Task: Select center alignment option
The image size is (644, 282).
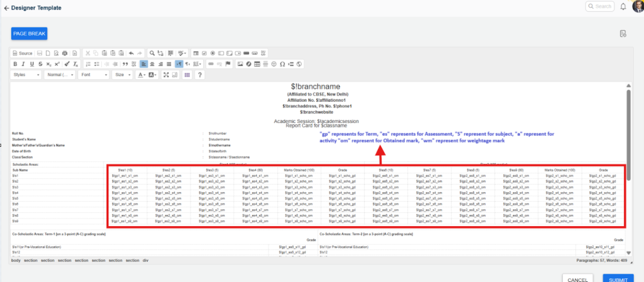Action: point(152,64)
